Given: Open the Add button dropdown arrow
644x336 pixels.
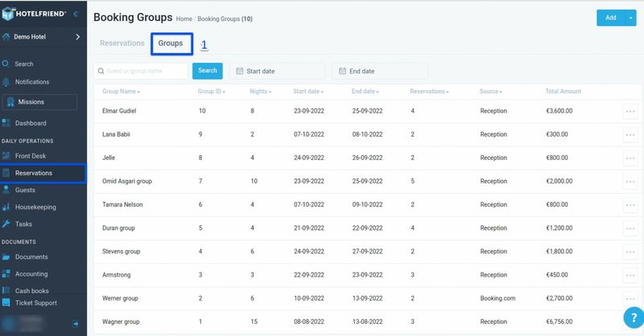Looking at the screenshot, I should click(x=630, y=18).
